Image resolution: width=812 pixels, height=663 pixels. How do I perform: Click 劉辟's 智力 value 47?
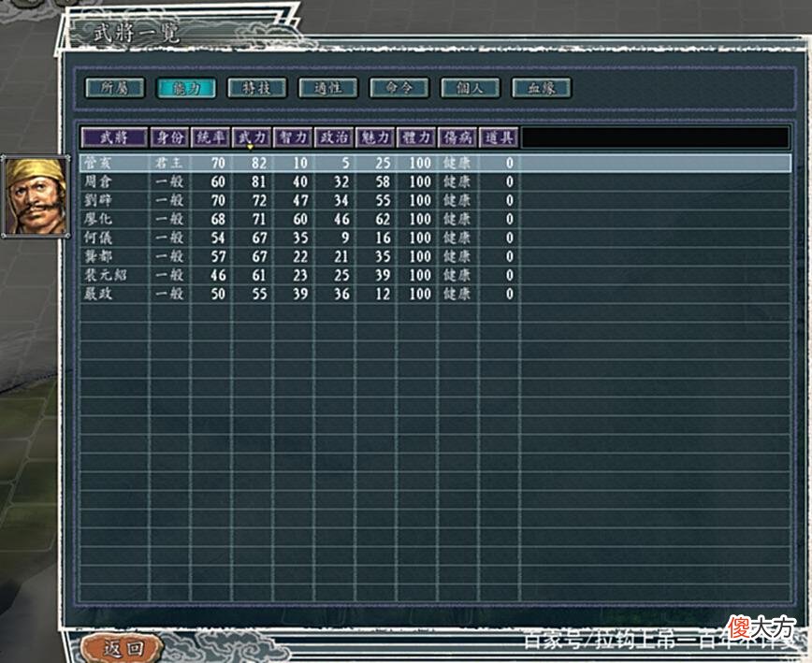coord(300,200)
